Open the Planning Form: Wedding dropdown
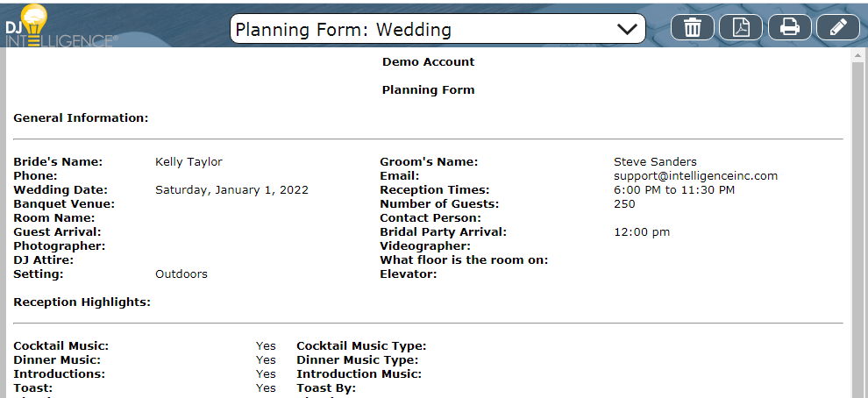The height and width of the screenshot is (398, 868). [438, 29]
